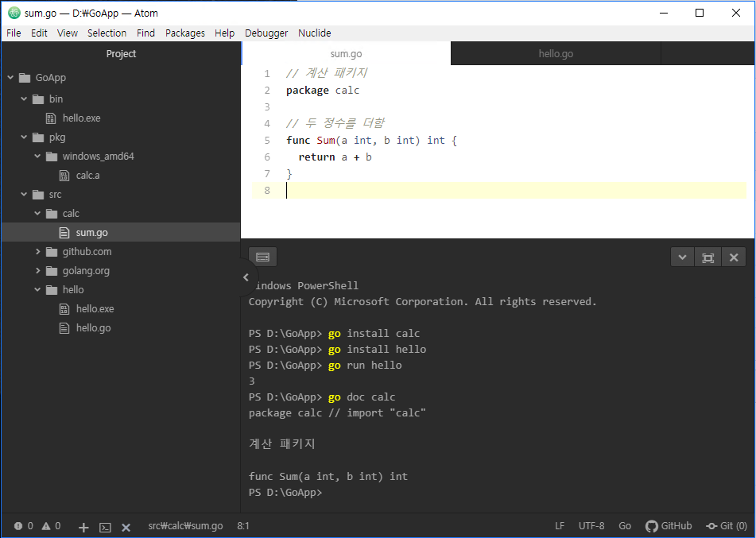Click the keyboard insert-text button in terminal

(x=262, y=257)
